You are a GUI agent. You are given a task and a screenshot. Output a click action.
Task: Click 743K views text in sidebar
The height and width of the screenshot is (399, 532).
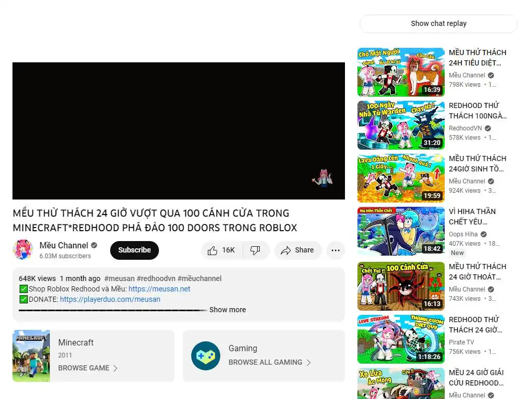point(464,299)
